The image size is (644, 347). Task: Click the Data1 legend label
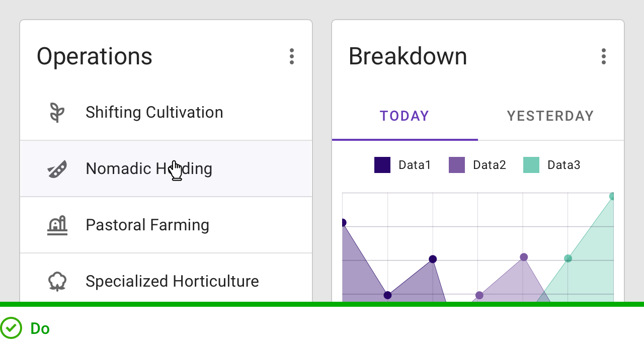point(415,165)
